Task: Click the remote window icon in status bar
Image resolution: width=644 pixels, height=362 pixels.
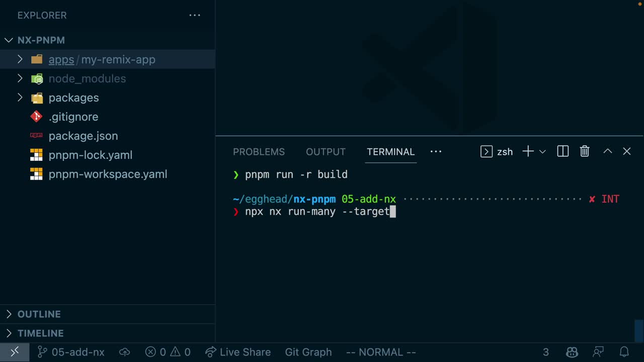Action: point(14,352)
